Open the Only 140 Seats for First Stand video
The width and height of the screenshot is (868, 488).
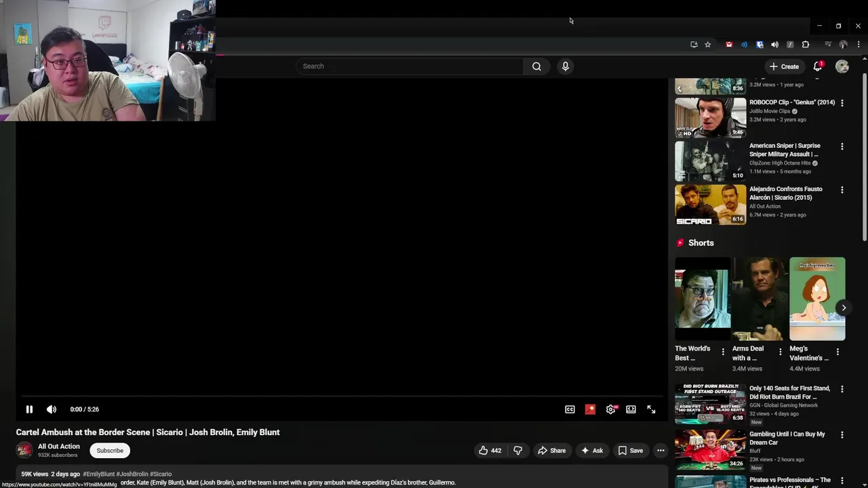(x=710, y=404)
